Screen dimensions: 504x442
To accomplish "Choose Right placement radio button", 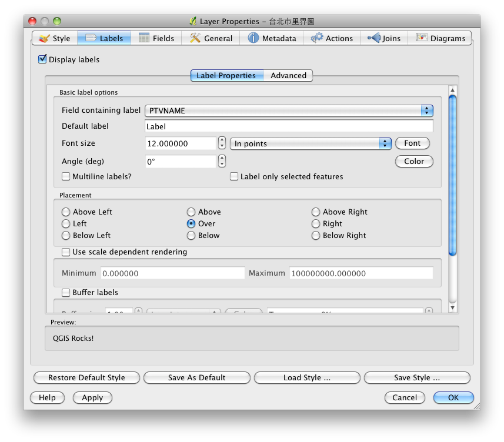I will click(x=316, y=223).
